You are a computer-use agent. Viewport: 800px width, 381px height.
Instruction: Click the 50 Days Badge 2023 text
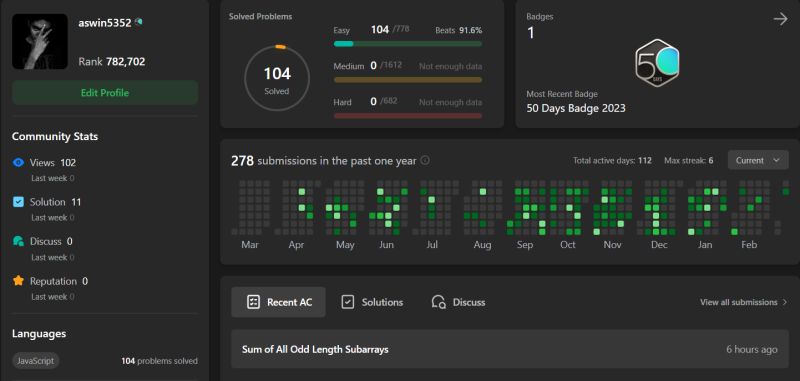coord(576,108)
